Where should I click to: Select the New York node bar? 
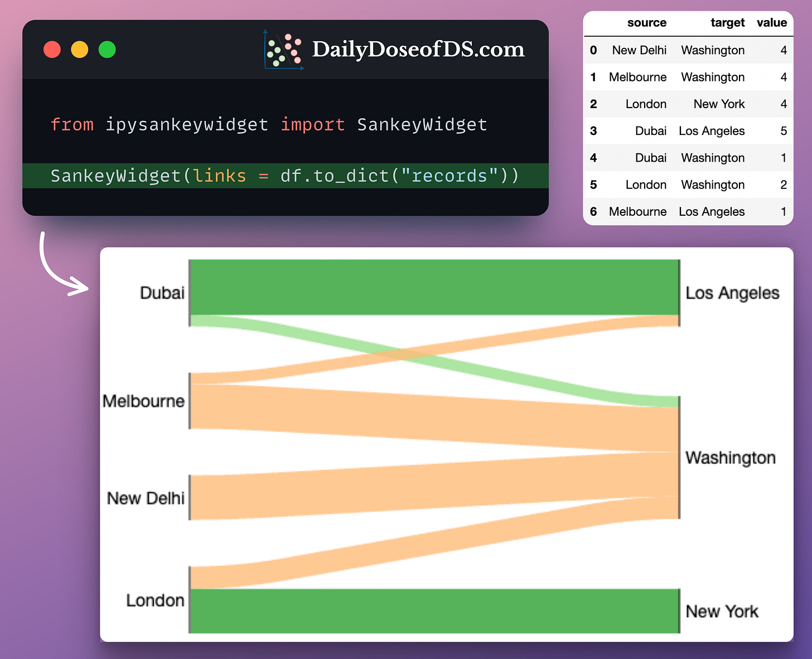click(679, 610)
